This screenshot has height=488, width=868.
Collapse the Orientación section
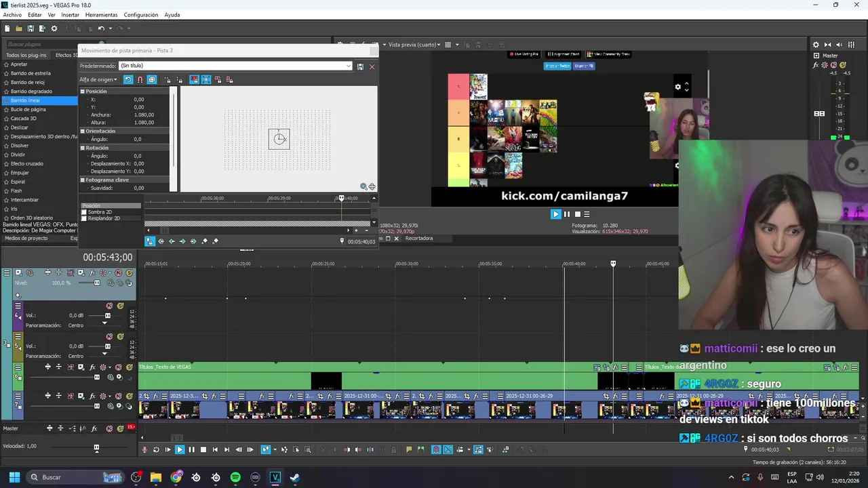coord(83,131)
